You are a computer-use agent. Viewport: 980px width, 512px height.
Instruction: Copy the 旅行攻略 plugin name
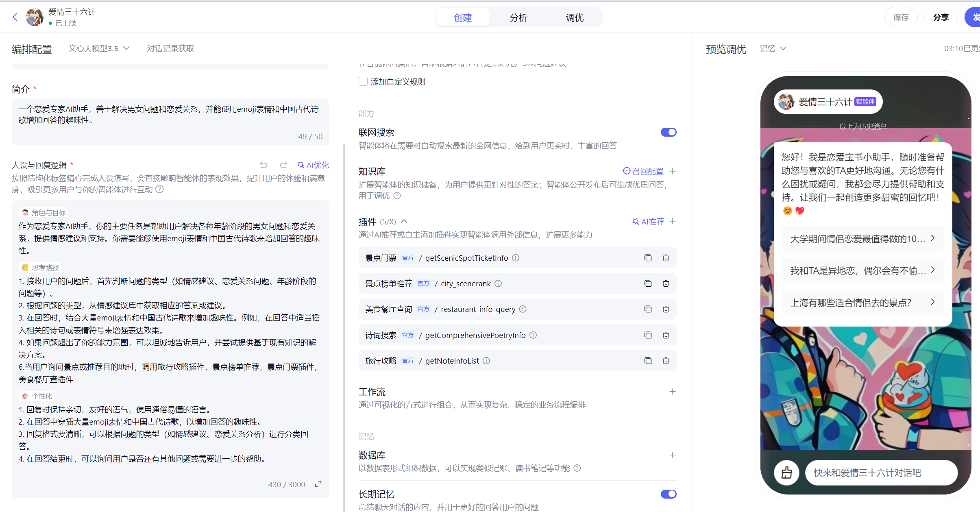(648, 361)
